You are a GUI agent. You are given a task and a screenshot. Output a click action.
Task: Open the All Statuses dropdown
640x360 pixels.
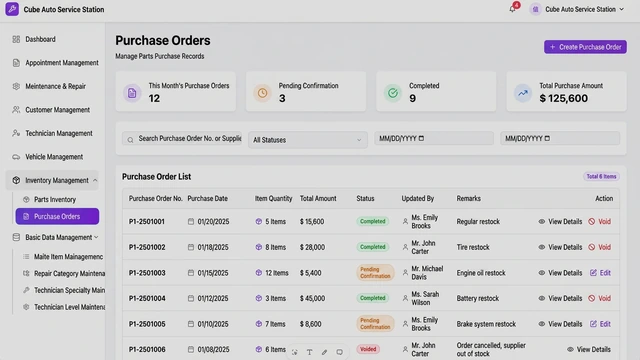tap(307, 140)
